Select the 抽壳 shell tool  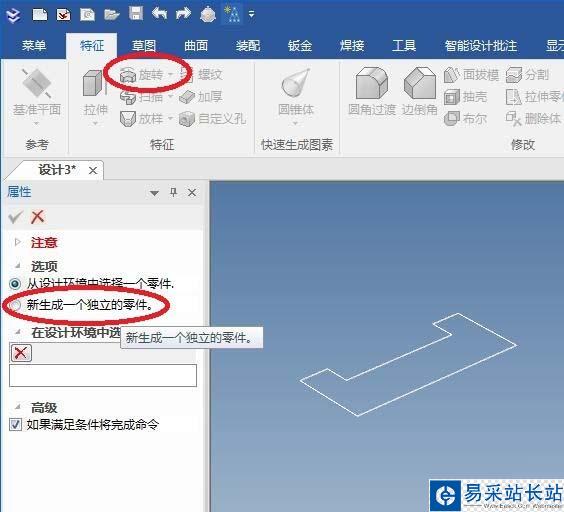[x=466, y=97]
